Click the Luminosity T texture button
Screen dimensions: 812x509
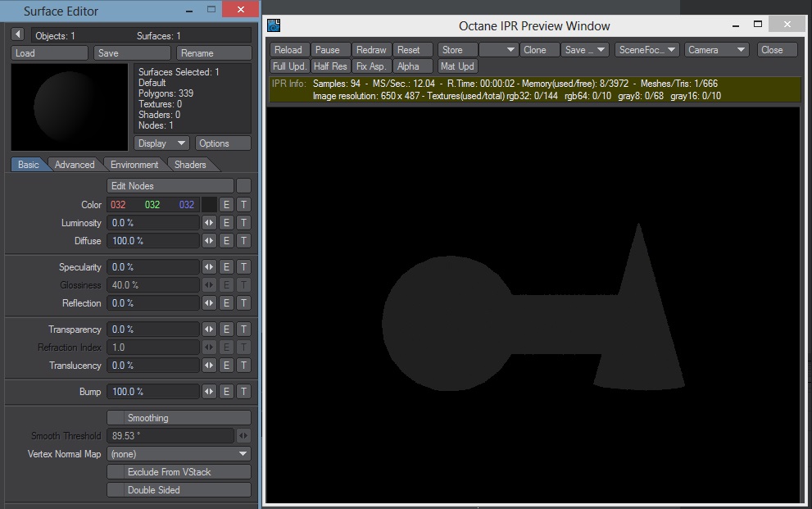244,223
